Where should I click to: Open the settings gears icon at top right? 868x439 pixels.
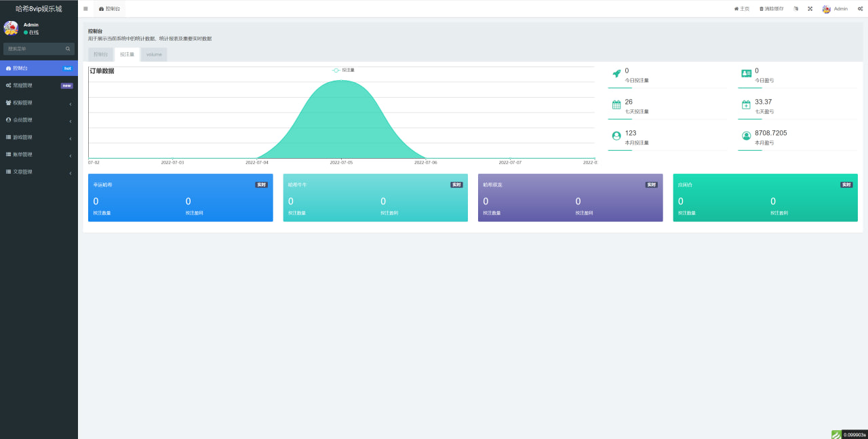pyautogui.click(x=860, y=9)
